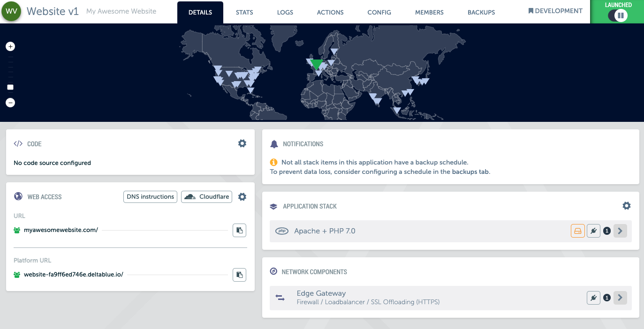Toggle the Launched pause switch
The width and height of the screenshot is (644, 329).
coord(617,15)
